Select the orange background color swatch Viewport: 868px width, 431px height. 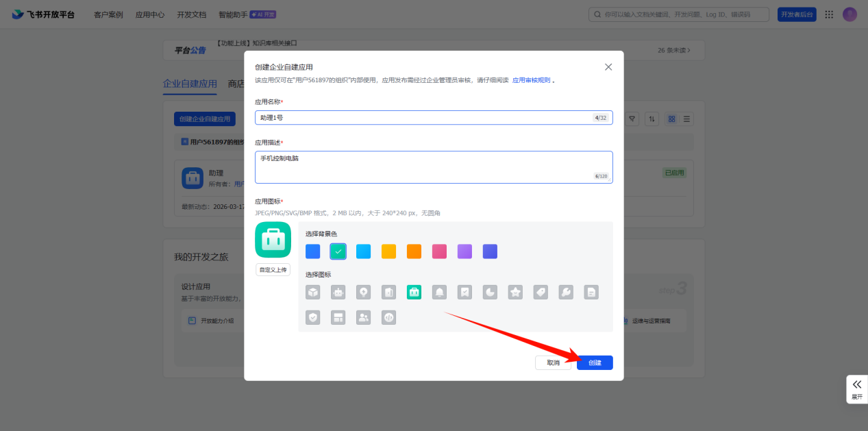pos(414,251)
